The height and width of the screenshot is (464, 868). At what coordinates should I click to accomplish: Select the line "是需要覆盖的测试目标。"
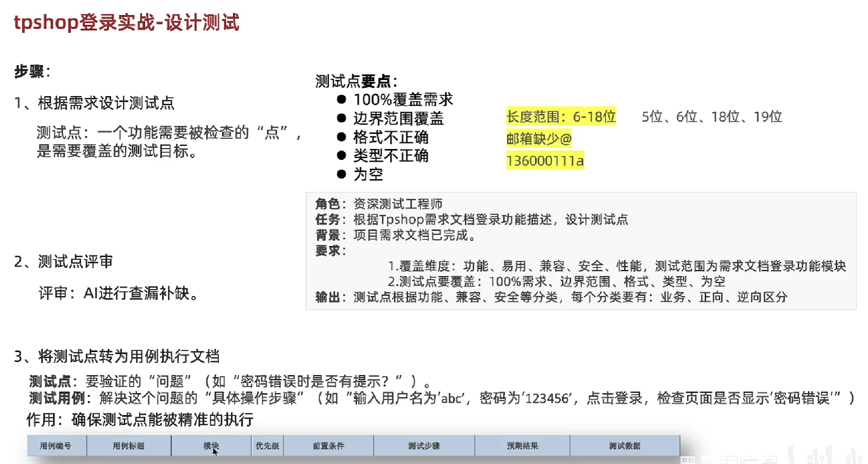[x=117, y=151]
